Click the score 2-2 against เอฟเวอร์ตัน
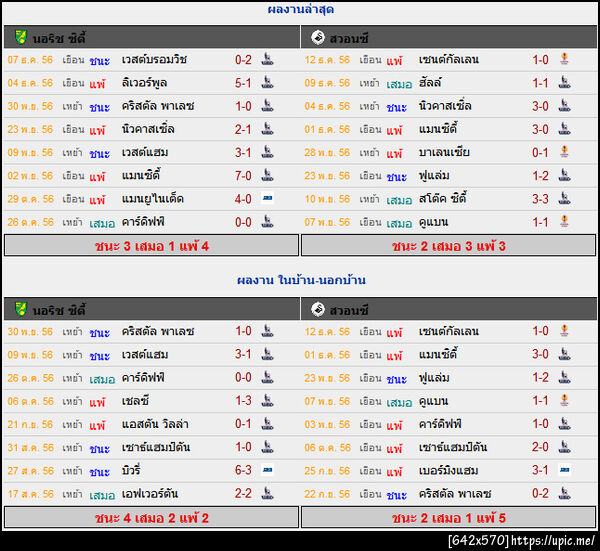This screenshot has width=600, height=551. click(243, 494)
